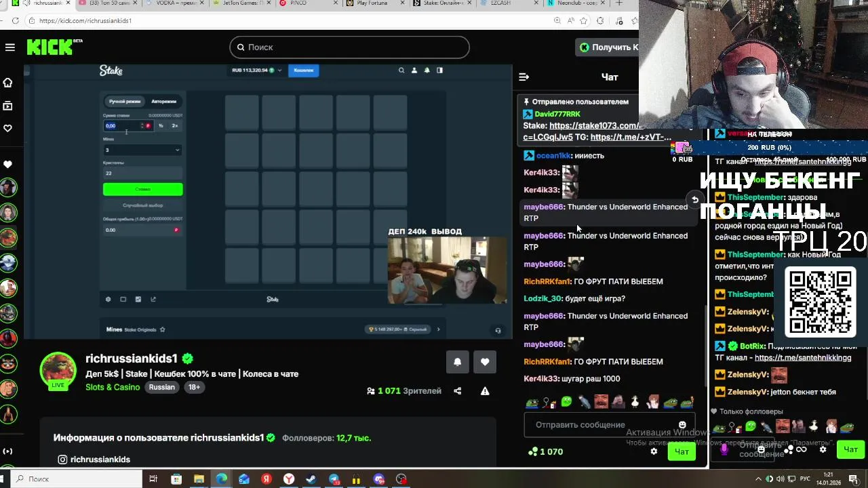Favorite the Mines game with the star
This screenshot has width=868, height=488.
tap(162, 329)
